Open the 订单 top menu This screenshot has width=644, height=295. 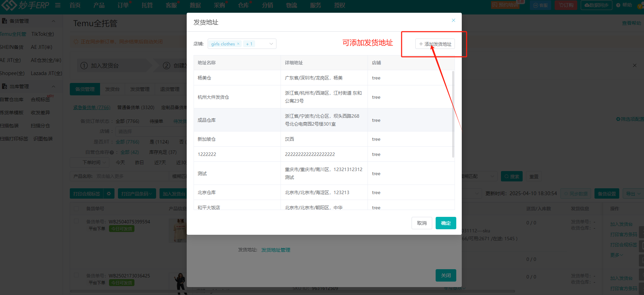(x=123, y=5)
